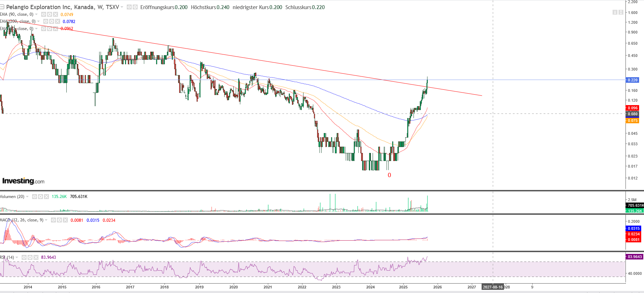Open settings gear for EMA 90 indicator
Image resolution: width=644 pixels, height=293 pixels.
(x=50, y=14)
